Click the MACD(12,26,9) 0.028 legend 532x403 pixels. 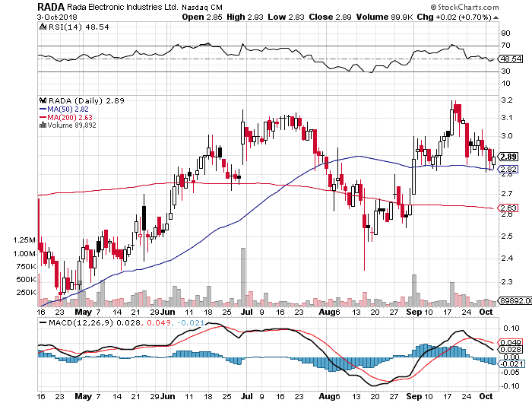coord(90,322)
